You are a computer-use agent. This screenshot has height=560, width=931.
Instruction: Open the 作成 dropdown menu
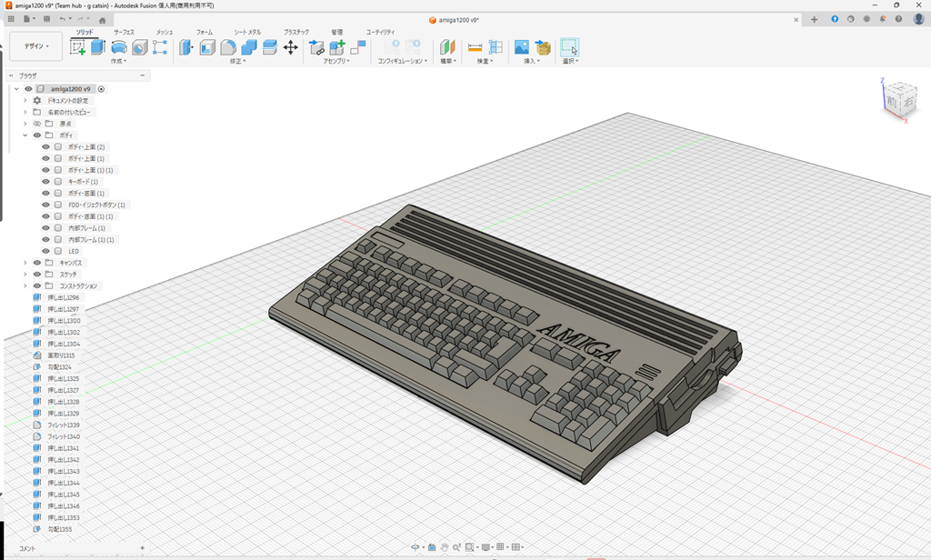tap(117, 60)
